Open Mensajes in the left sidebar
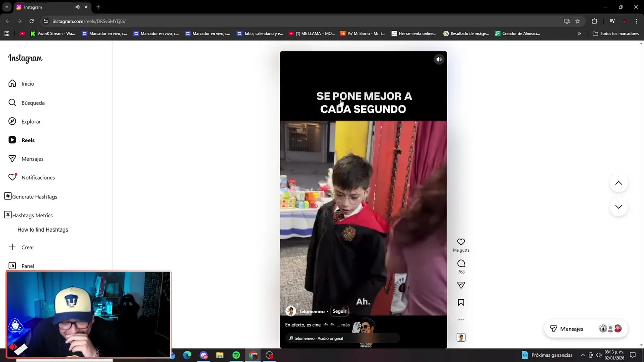This screenshot has height=362, width=644. [x=32, y=159]
